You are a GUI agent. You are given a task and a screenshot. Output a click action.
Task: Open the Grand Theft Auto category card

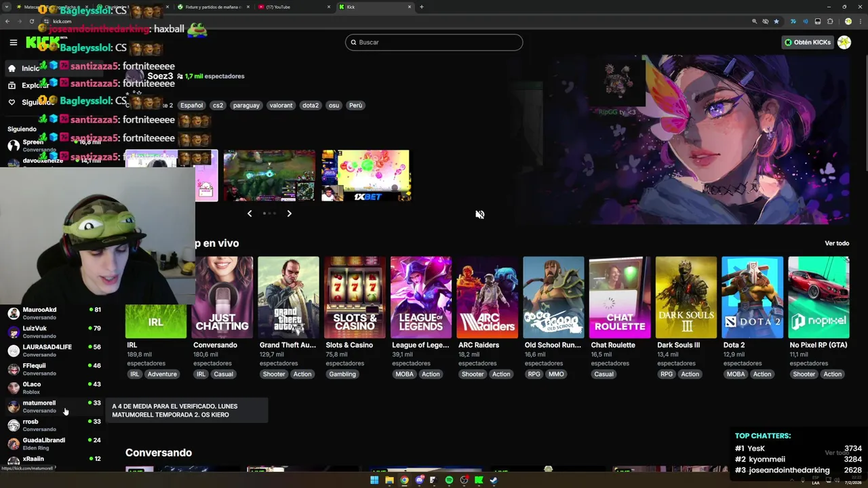[288, 298]
